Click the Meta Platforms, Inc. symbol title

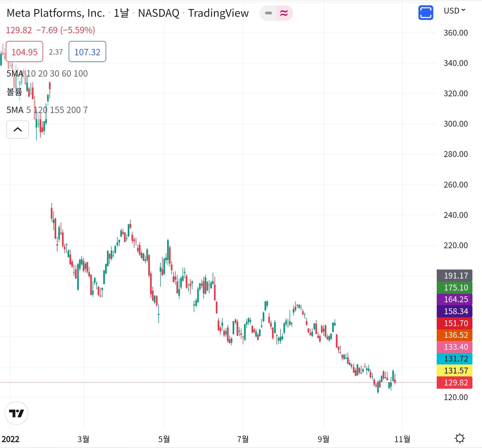click(x=56, y=13)
